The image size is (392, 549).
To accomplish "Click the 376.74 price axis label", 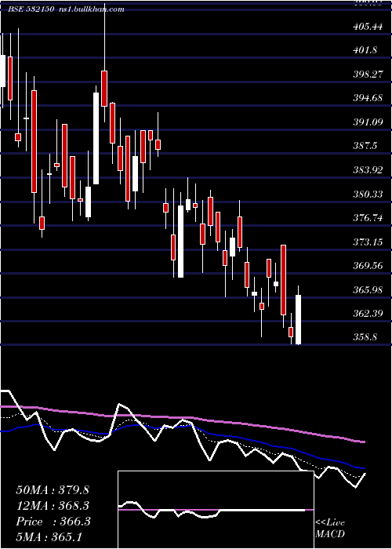I will [368, 218].
